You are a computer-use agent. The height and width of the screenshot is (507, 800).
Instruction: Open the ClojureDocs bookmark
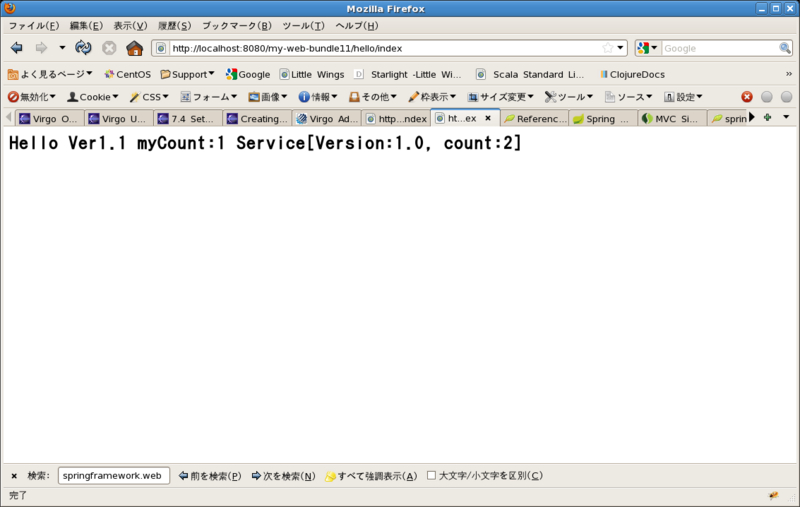pos(632,74)
